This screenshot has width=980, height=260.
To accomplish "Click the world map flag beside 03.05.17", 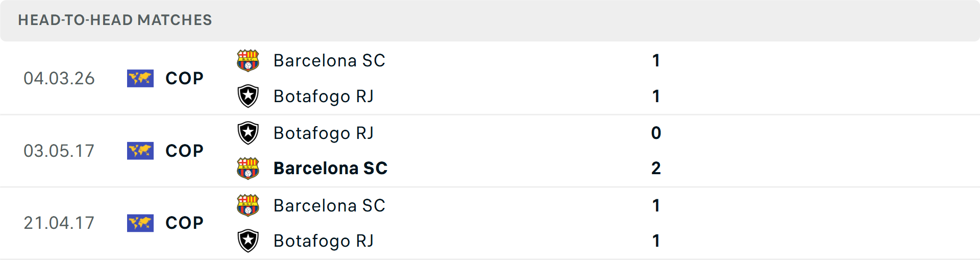I will 140,151.
